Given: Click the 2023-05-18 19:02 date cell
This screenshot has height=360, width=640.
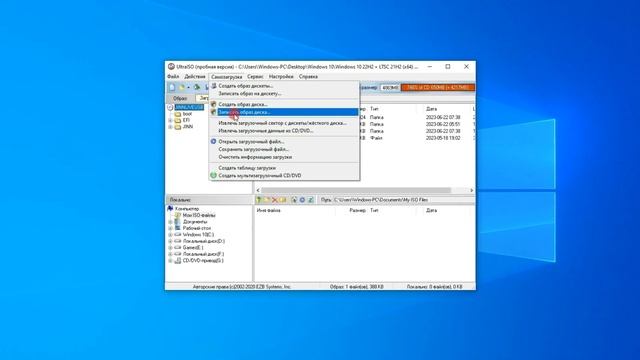Looking at the screenshot, I should point(443,138).
